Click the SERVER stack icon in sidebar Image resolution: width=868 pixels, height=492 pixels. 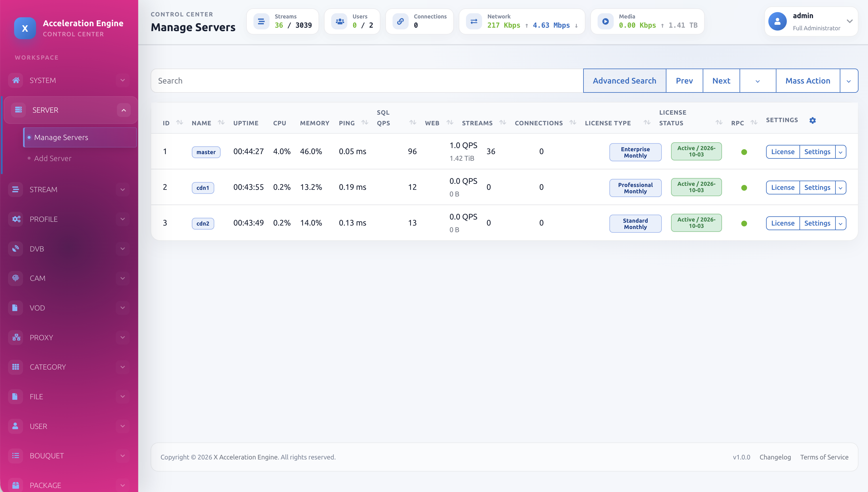tap(18, 110)
